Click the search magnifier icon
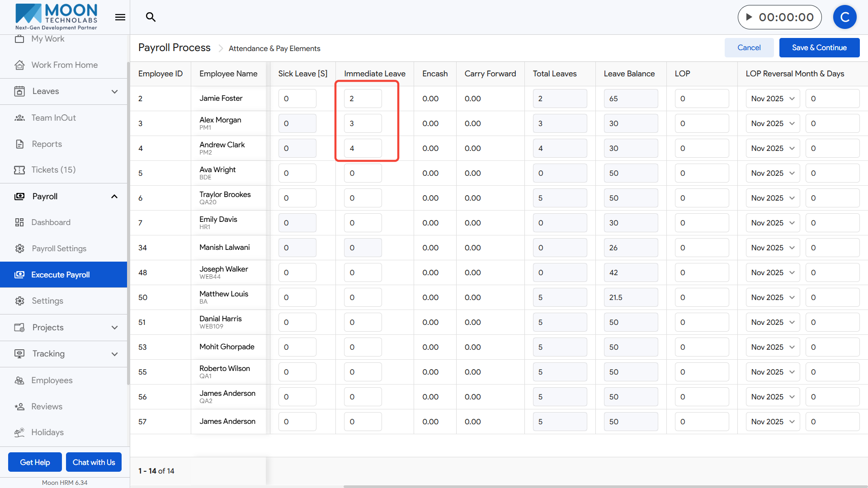The height and width of the screenshot is (488, 868). point(151,17)
